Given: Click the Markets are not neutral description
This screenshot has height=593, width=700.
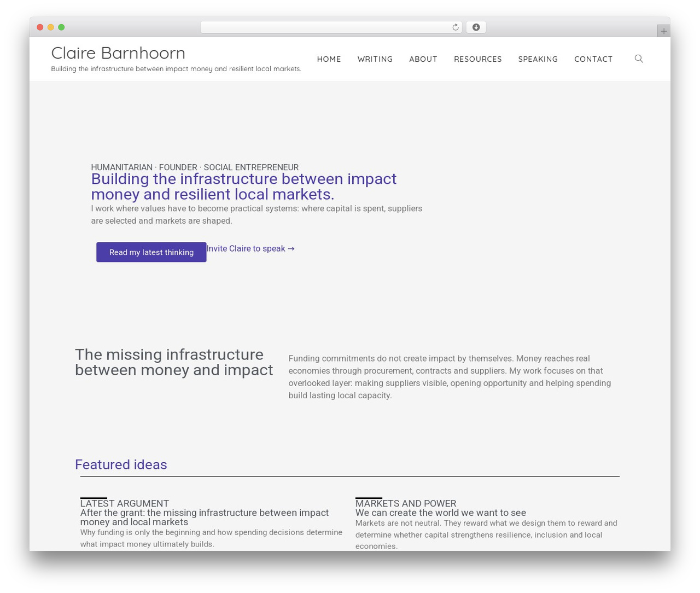Looking at the screenshot, I should click(486, 534).
